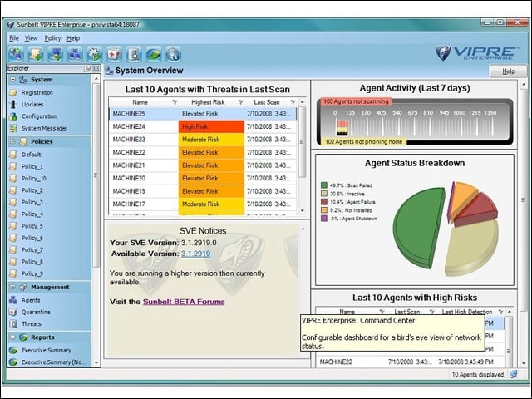The image size is (532, 399).
Task: Open the Executive Summary report
Action: (47, 350)
